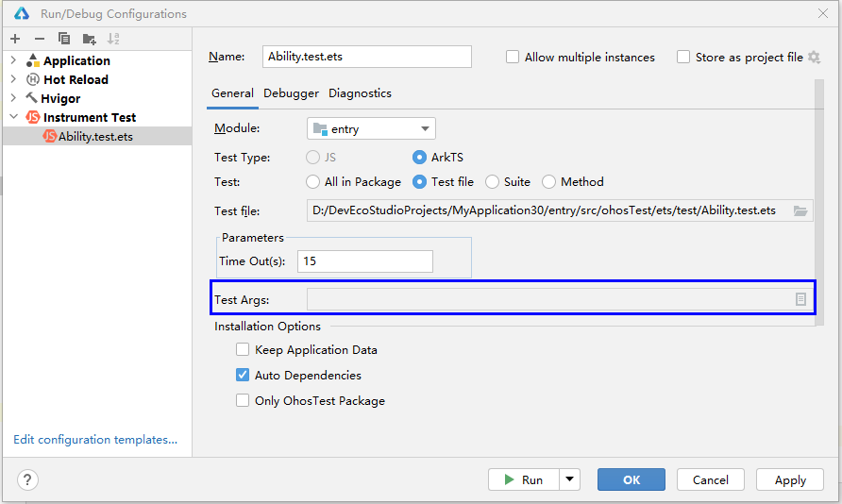842x504 pixels.
Task: Open the help question mark button
Action: (28, 479)
